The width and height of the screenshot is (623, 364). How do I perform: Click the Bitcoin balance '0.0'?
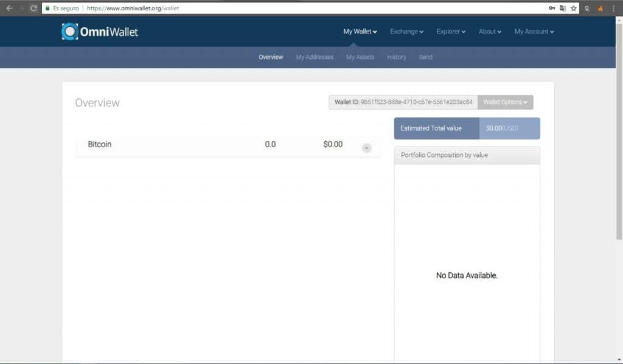click(270, 144)
